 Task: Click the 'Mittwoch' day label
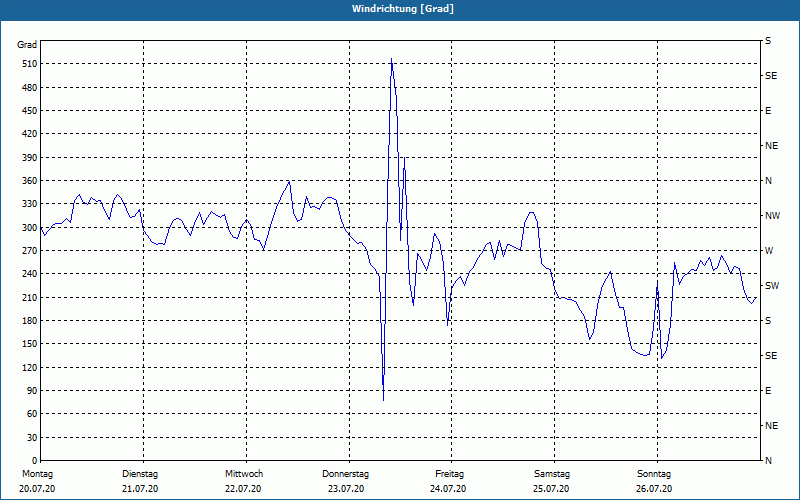tap(244, 474)
